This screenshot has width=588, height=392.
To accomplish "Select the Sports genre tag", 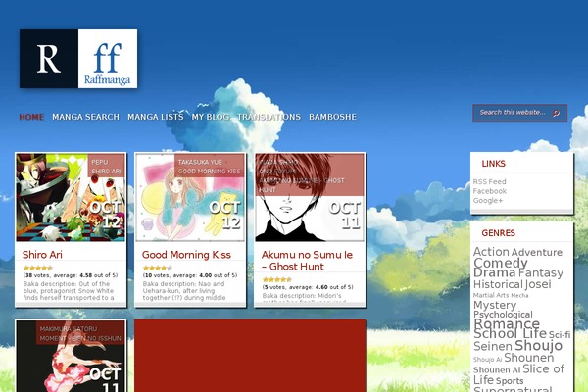I will click(x=510, y=381).
